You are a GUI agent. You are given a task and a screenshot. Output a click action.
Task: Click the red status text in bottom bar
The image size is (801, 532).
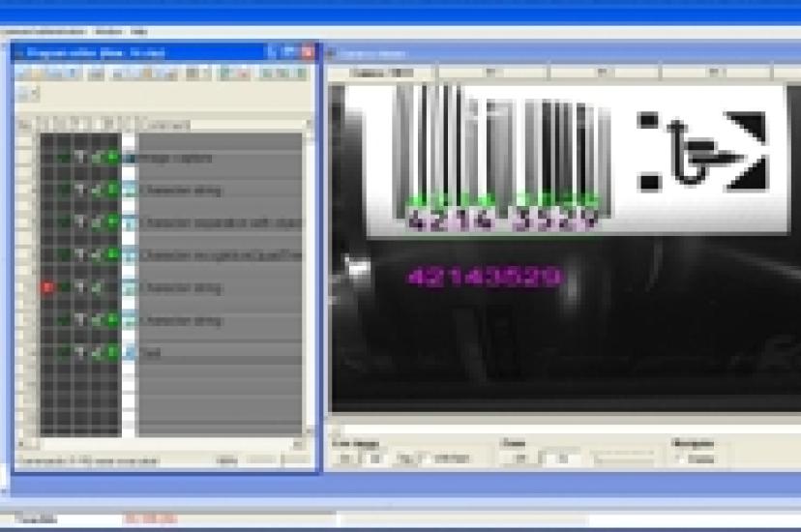pyautogui.click(x=150, y=519)
